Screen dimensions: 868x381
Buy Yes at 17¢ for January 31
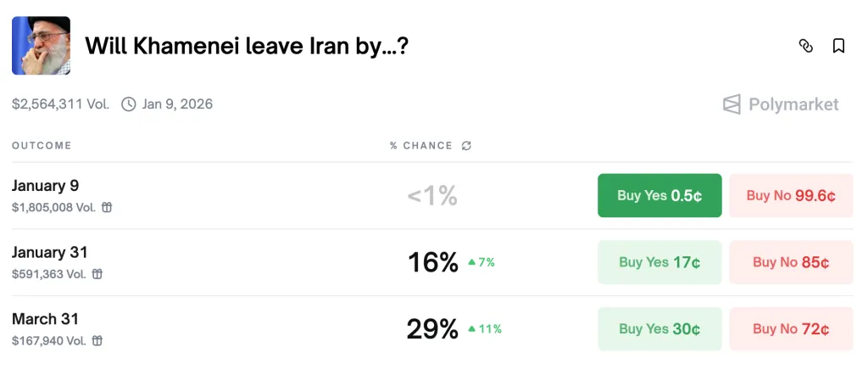(659, 262)
